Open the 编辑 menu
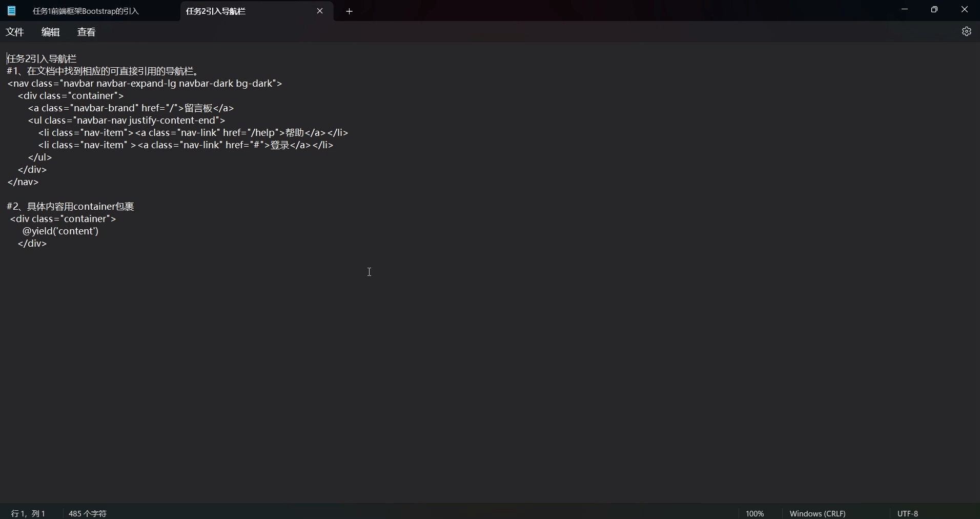 [50, 32]
